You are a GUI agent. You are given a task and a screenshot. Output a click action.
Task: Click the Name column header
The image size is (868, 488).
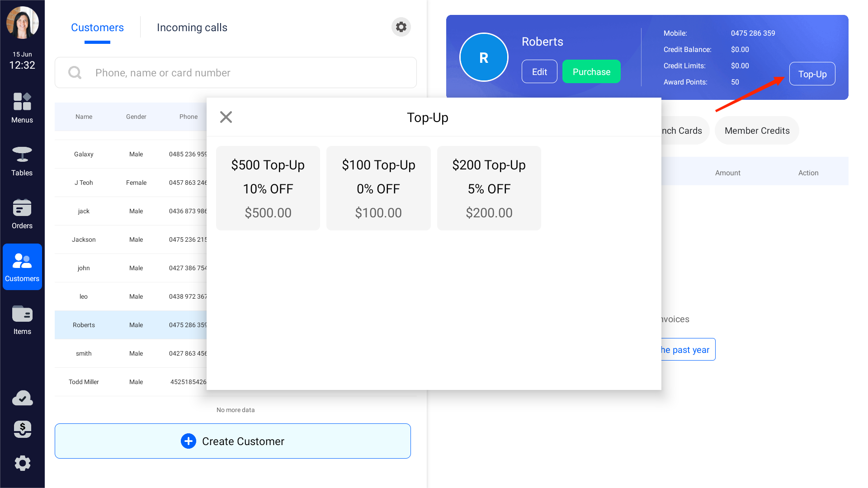coord(84,117)
